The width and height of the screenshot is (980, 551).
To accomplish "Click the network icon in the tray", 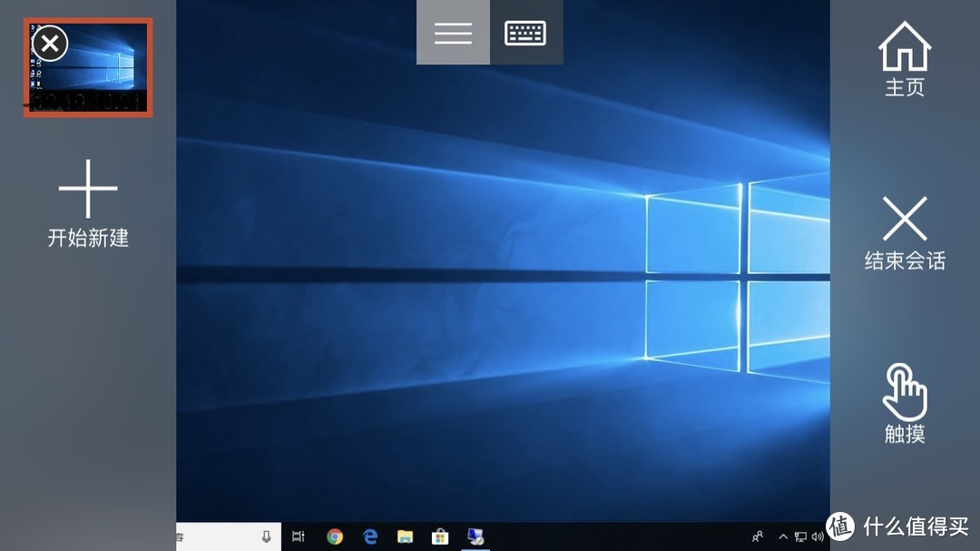I will tap(800, 536).
